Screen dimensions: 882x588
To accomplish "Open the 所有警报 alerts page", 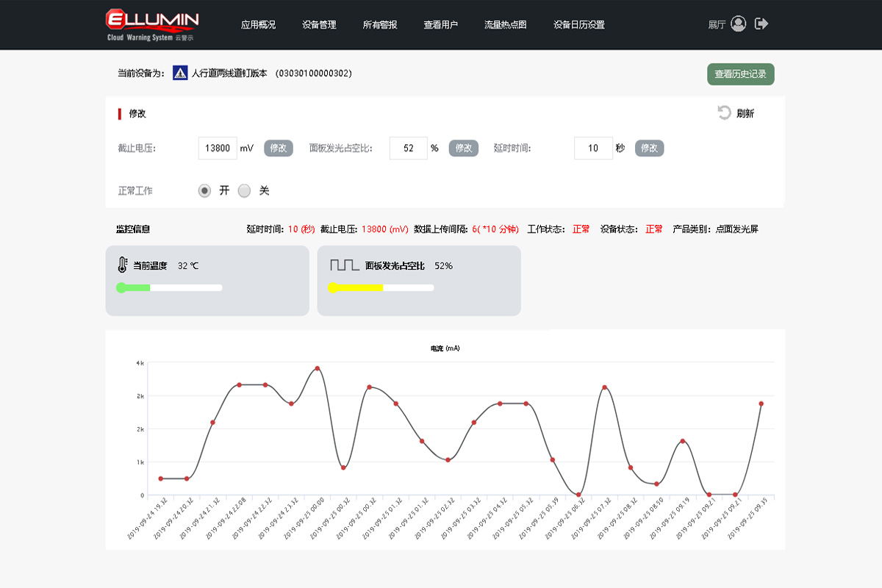I will pos(380,24).
